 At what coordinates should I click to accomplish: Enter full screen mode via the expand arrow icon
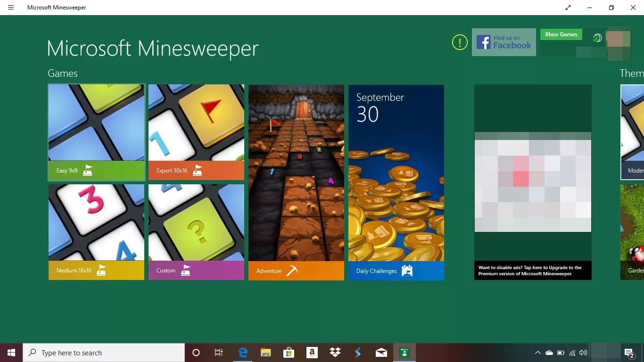point(568,8)
